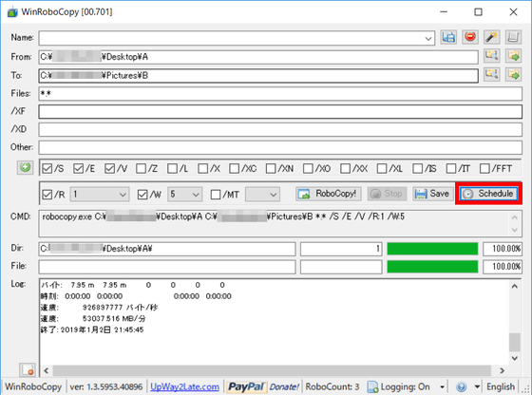Click the Files pattern field
Screen dimensions: 532x395
[x=280, y=94]
